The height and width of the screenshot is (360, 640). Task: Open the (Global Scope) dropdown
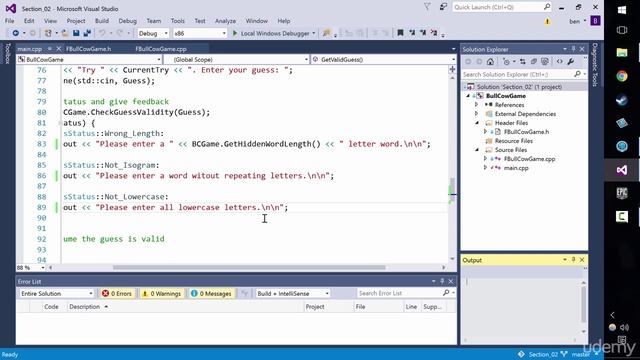236,60
